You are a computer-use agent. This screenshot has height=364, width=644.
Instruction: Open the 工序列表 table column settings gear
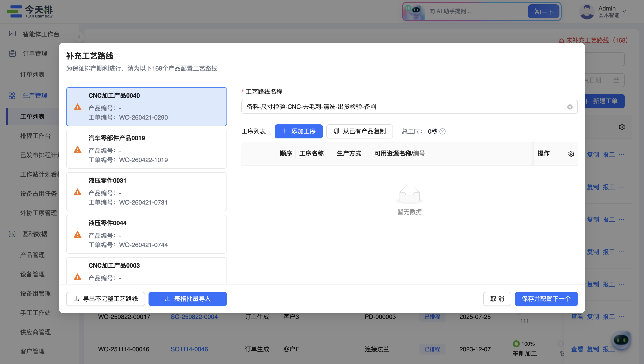tap(571, 154)
